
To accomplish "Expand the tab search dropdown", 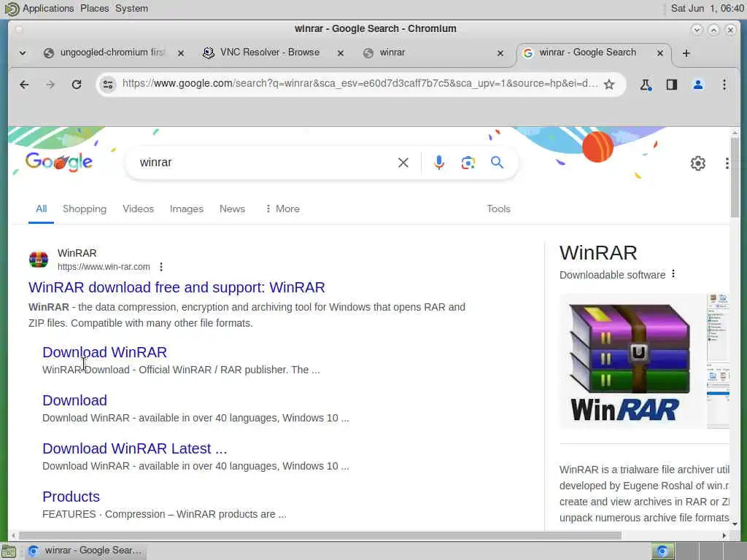I will [23, 52].
